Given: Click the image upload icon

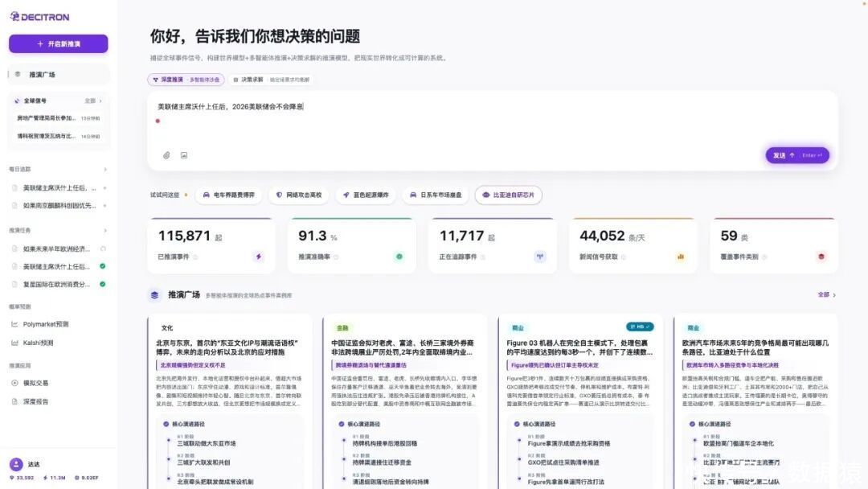Looking at the screenshot, I should (184, 155).
